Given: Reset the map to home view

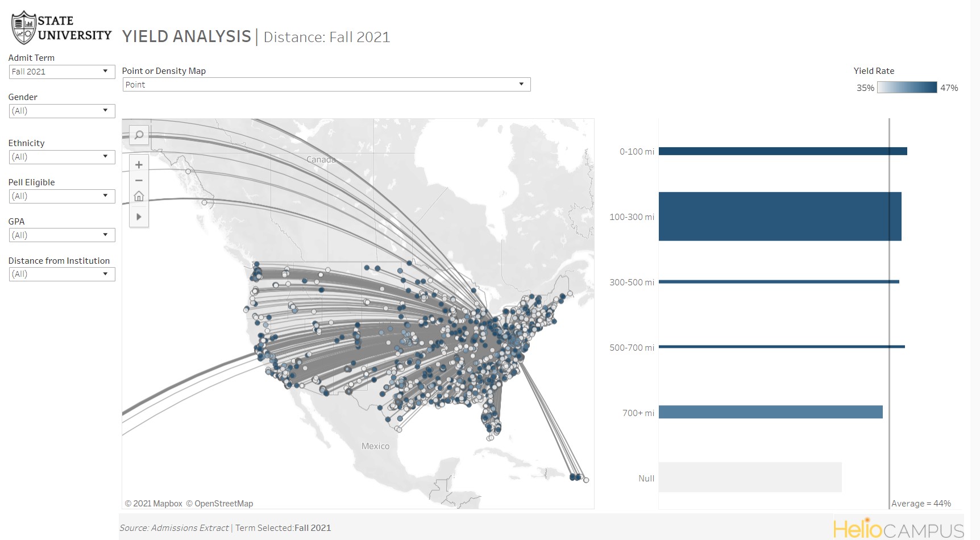Looking at the screenshot, I should [139, 196].
